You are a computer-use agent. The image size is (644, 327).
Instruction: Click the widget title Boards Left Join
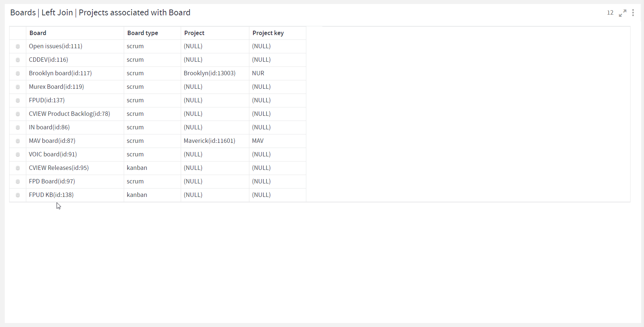coord(100,12)
